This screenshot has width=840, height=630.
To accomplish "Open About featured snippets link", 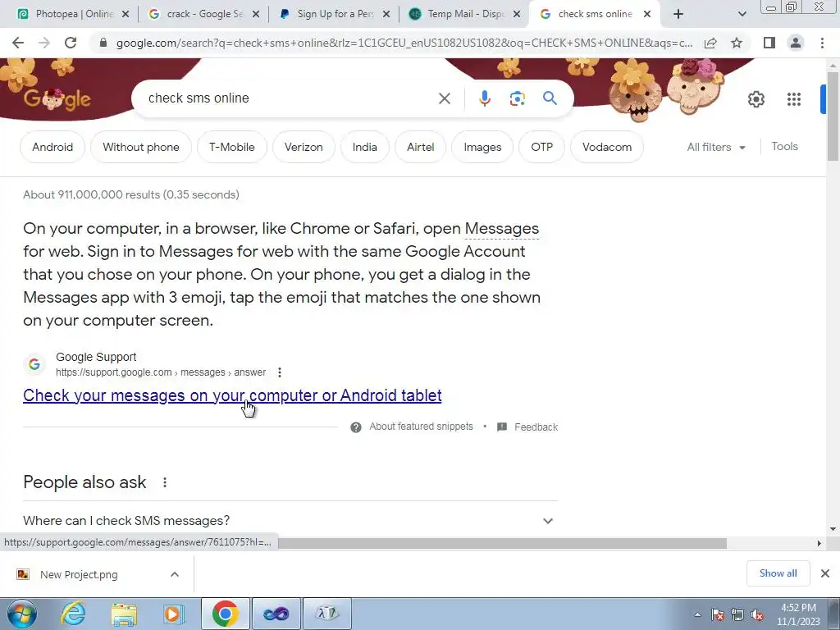I will 421,427.
